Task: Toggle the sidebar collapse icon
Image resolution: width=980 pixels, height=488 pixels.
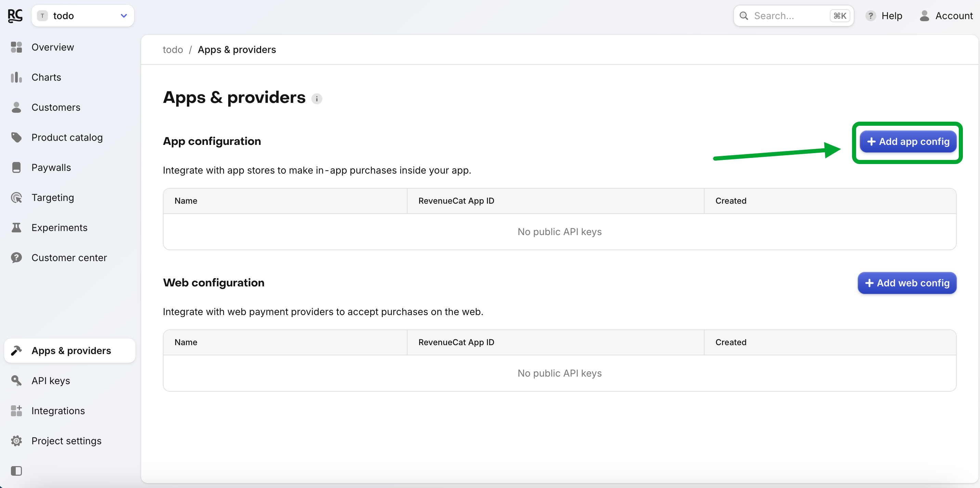Action: pyautogui.click(x=16, y=471)
